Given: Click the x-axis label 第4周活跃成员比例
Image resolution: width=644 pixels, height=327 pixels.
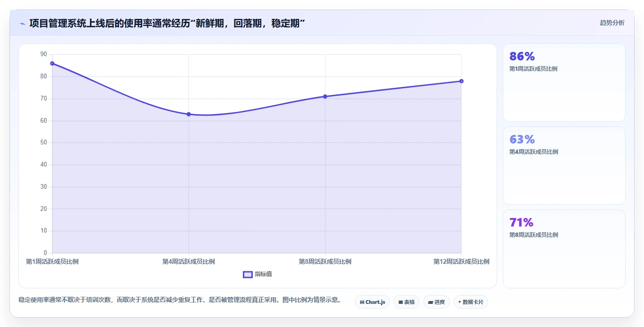Looking at the screenshot, I should [189, 261].
